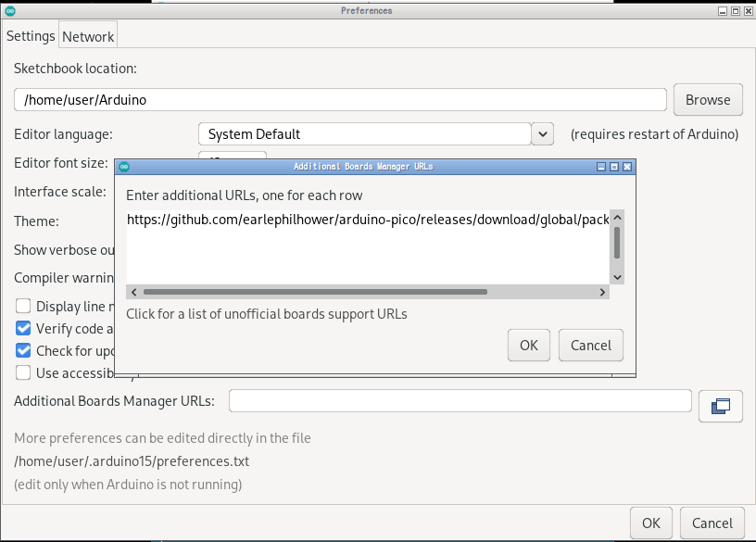This screenshot has height=542, width=756.
Task: Toggle the Verify code after upload checkbox
Action: (x=23, y=328)
